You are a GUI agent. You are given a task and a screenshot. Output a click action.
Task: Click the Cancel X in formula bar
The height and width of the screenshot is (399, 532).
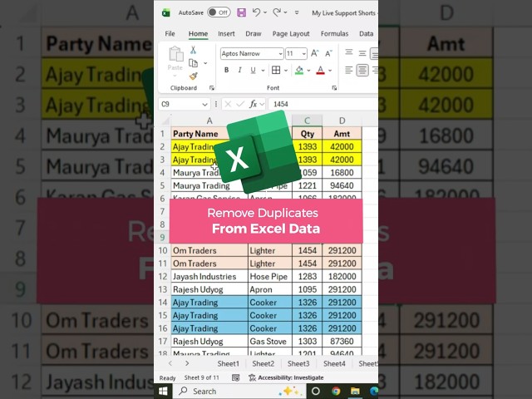point(228,104)
